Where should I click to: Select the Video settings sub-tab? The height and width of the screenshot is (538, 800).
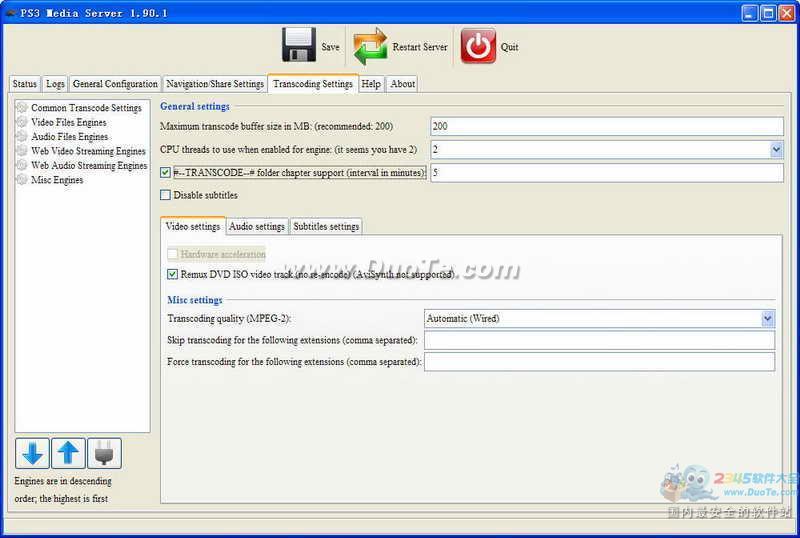(x=193, y=226)
